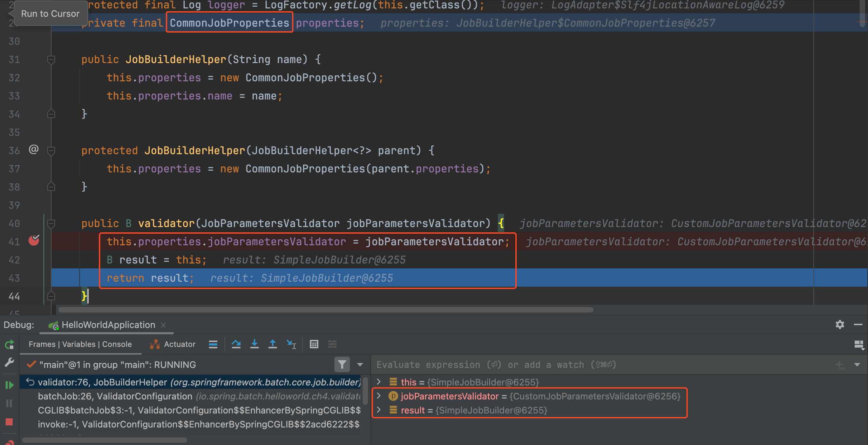Click the Step Over debug icon
This screenshot has height=445, width=868.
point(236,344)
